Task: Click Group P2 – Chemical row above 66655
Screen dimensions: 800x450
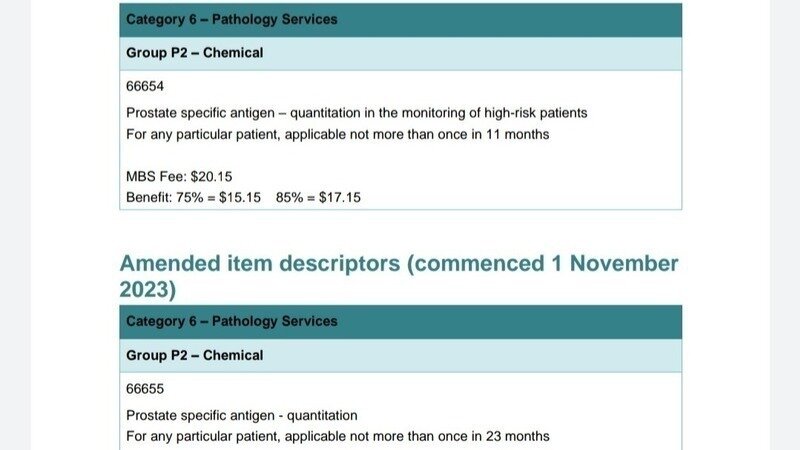Action: 195,356
